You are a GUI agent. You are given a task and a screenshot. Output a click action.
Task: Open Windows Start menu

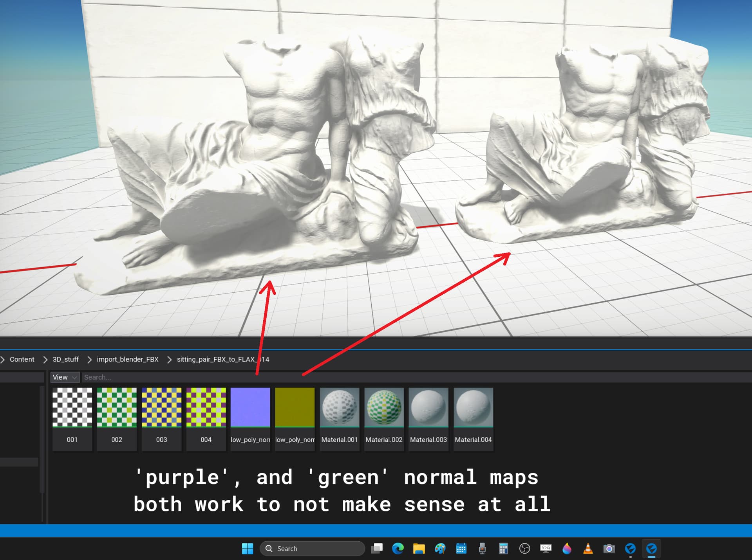248,549
